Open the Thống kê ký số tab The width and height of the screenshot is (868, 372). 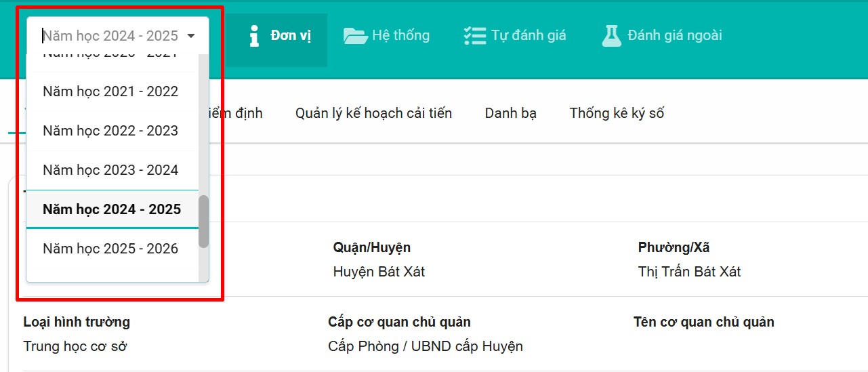[617, 113]
